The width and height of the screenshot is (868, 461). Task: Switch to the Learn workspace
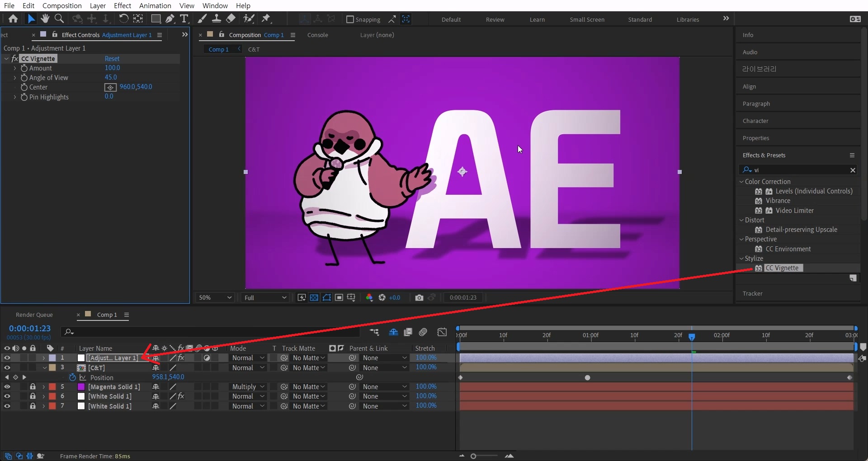(537, 19)
